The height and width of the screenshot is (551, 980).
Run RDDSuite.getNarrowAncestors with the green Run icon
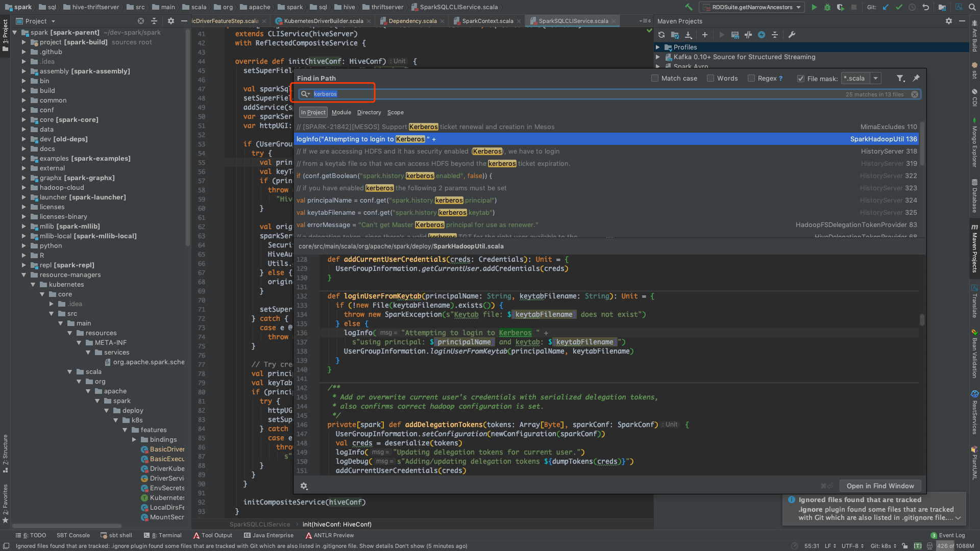814,7
